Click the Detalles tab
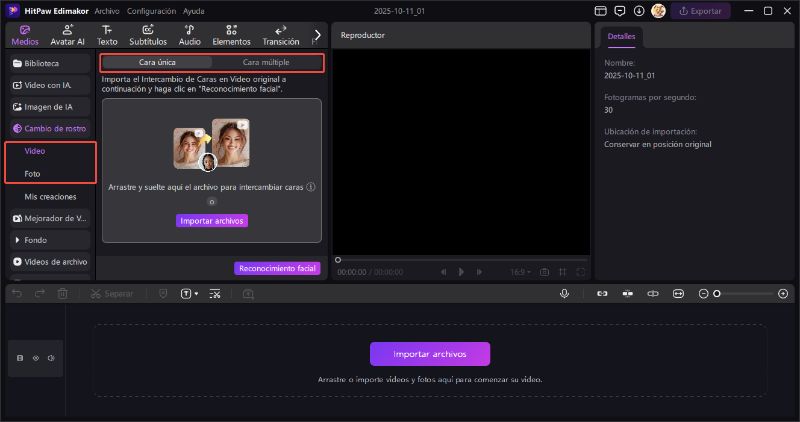The width and height of the screenshot is (800, 422). 621,37
